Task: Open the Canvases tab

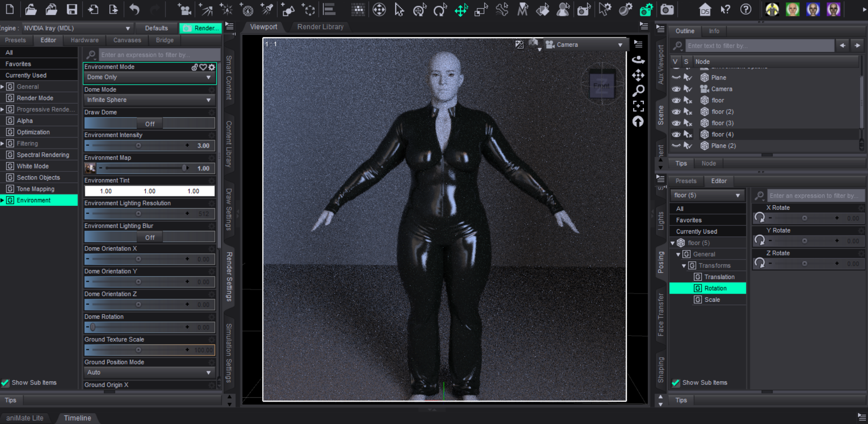Action: coord(127,40)
